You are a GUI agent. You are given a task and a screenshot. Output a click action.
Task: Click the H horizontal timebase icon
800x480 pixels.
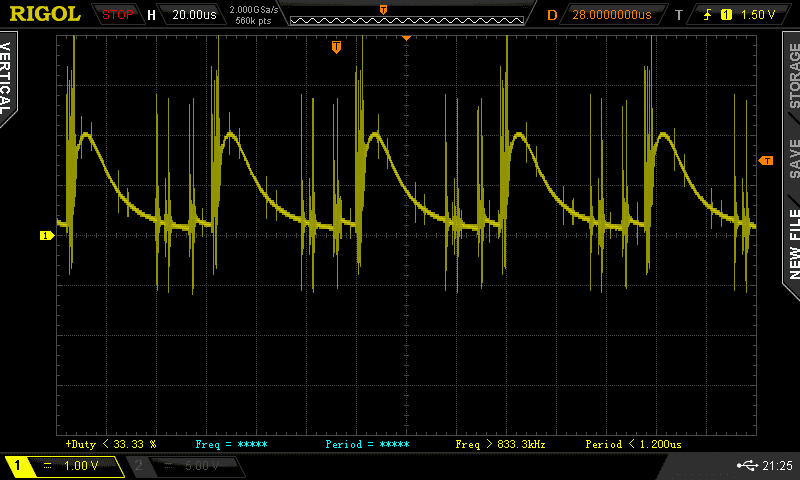(151, 15)
